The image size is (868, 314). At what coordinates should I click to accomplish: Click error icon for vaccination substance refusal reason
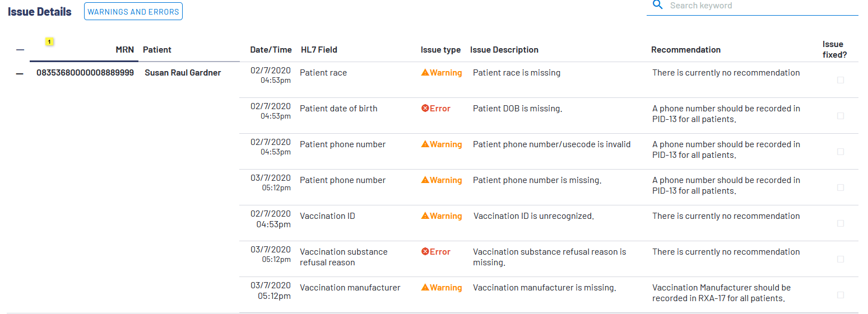425,252
